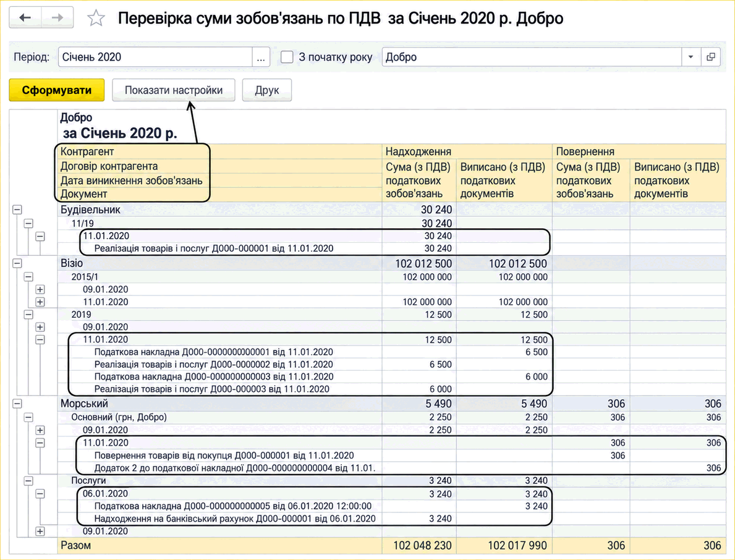735x560 pixels.
Task: Go back with the left arrow button
Action: tap(25, 18)
